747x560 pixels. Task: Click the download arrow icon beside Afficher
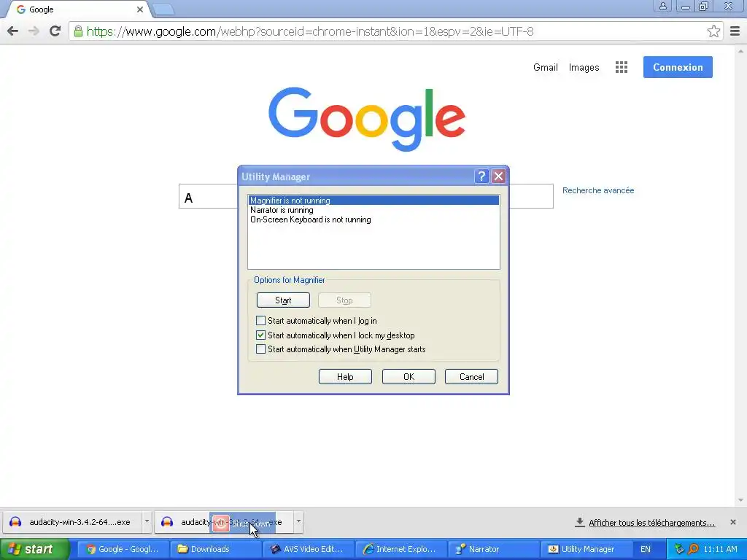tap(580, 522)
